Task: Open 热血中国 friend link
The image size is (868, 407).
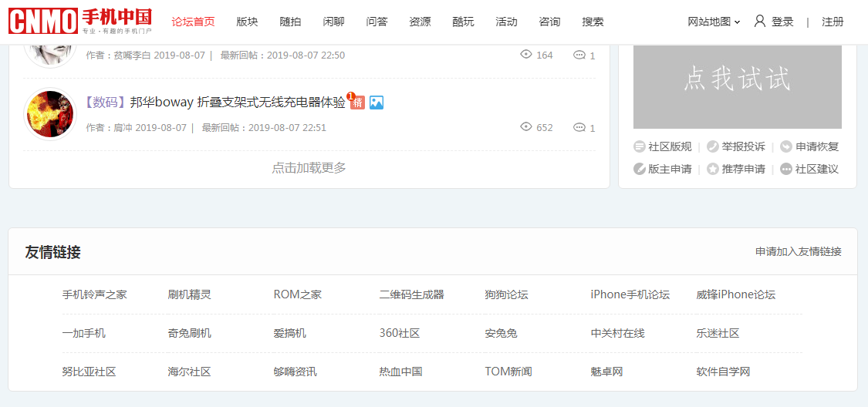Action: [400, 372]
